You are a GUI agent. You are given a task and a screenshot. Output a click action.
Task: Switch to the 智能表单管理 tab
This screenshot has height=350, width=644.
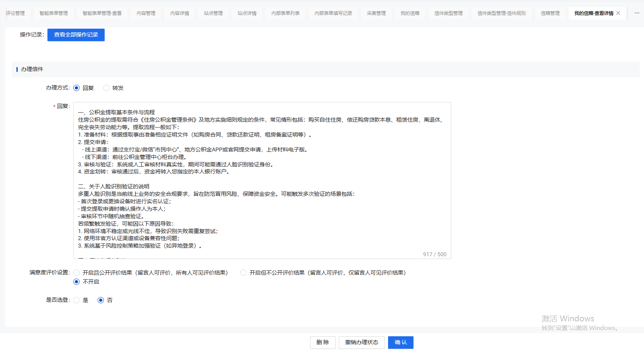(54, 13)
